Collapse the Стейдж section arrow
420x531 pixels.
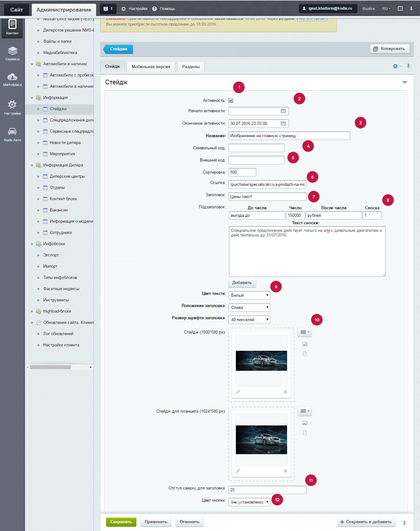[405, 82]
